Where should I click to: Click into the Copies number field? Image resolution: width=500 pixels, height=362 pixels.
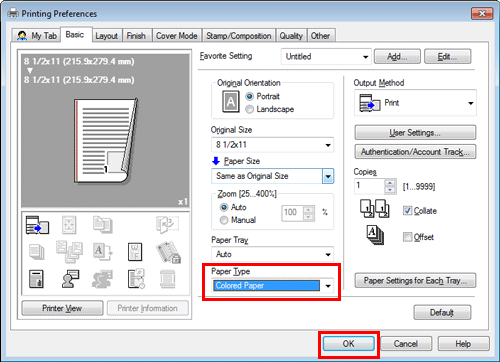tap(370, 186)
